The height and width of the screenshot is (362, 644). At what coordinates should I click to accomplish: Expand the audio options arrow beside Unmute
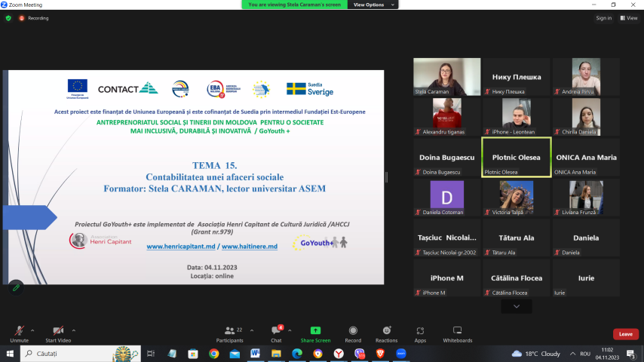(x=32, y=330)
